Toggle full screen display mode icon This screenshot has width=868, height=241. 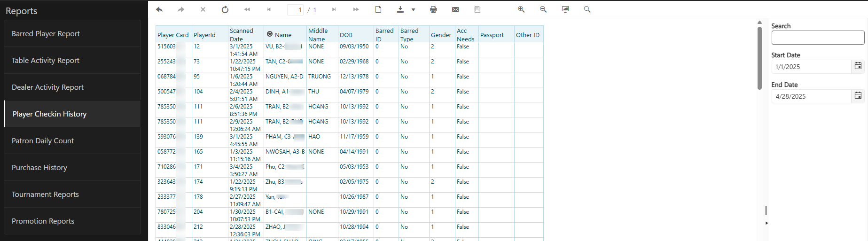click(565, 9)
